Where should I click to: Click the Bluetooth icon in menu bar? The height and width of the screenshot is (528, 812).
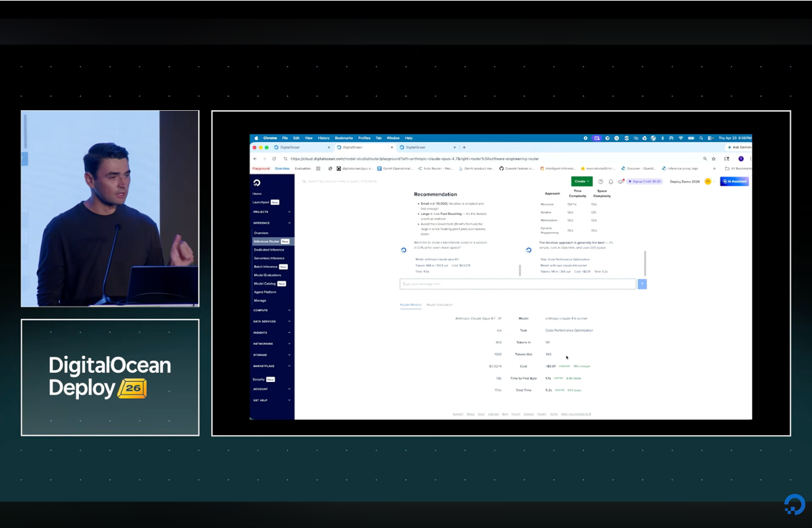663,138
